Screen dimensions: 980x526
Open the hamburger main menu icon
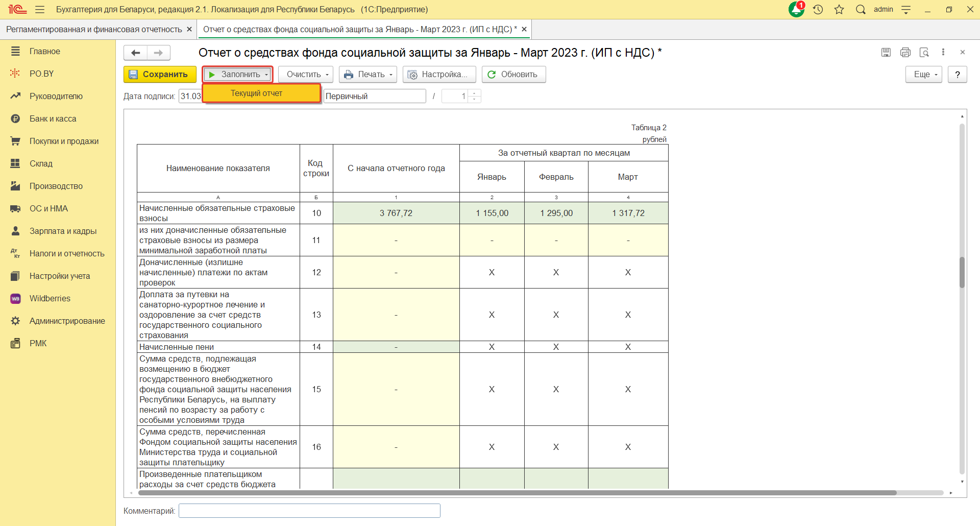[40, 10]
